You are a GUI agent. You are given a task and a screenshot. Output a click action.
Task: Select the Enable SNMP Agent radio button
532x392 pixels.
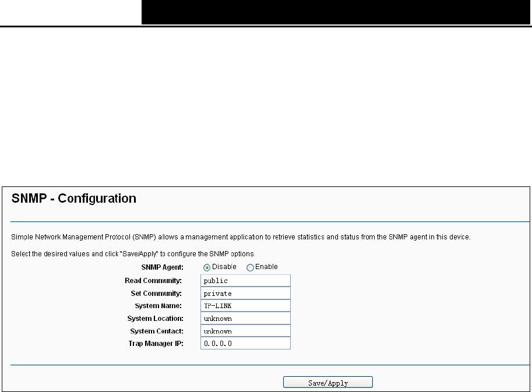[250, 267]
